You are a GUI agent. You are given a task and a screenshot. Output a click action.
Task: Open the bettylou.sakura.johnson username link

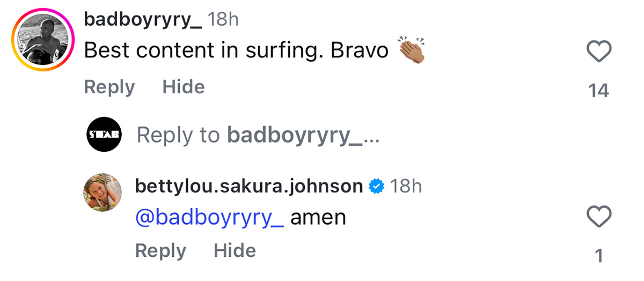249,186
